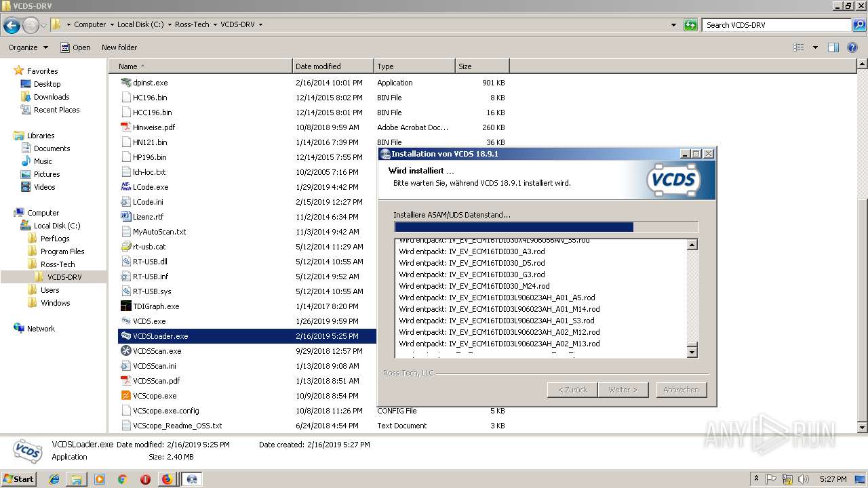Select TDIGraph.exe file icon

(x=125, y=306)
